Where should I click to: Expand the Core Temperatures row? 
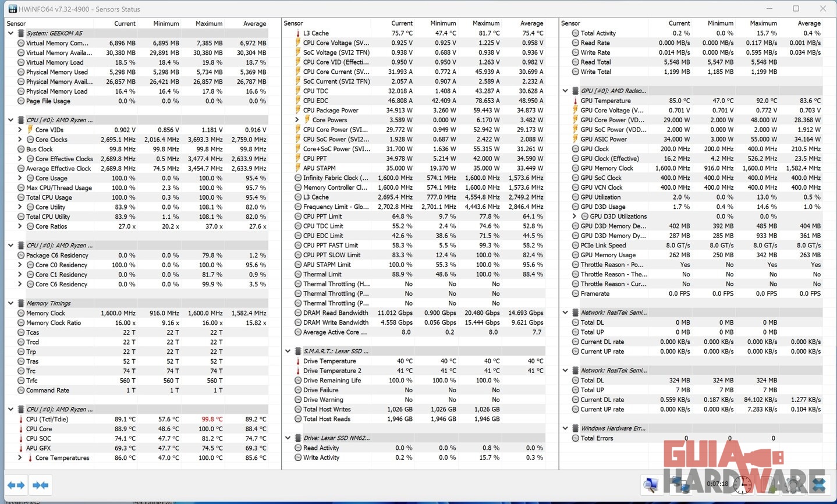(x=20, y=458)
